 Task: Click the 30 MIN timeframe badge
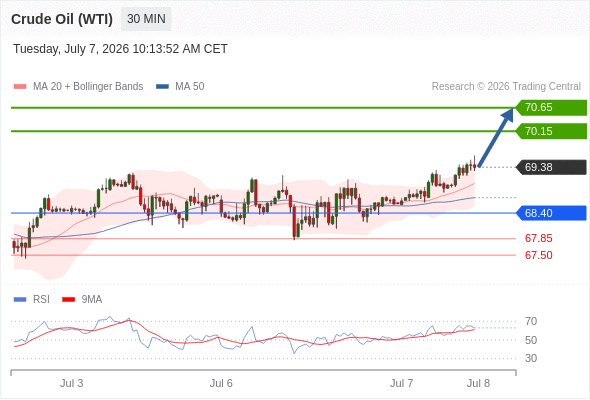[146, 19]
